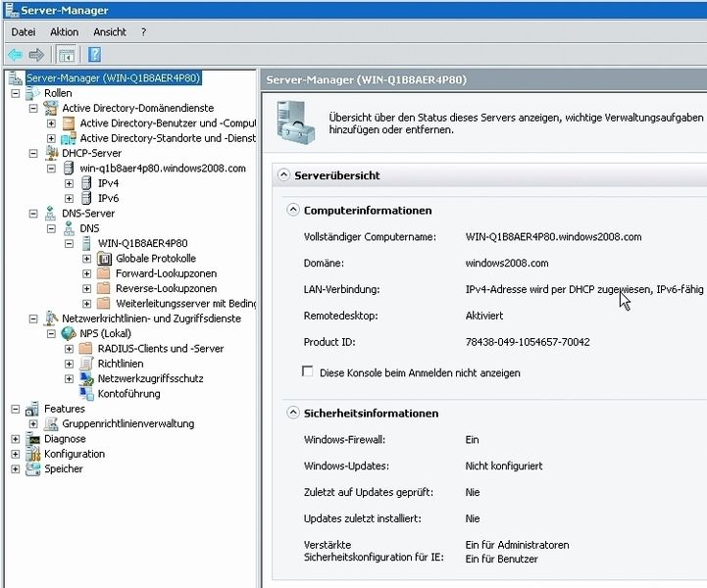This screenshot has height=588, width=707.
Task: Check 'Diese Konsole beim Anmelden nicht anzeigen'
Action: (x=308, y=371)
